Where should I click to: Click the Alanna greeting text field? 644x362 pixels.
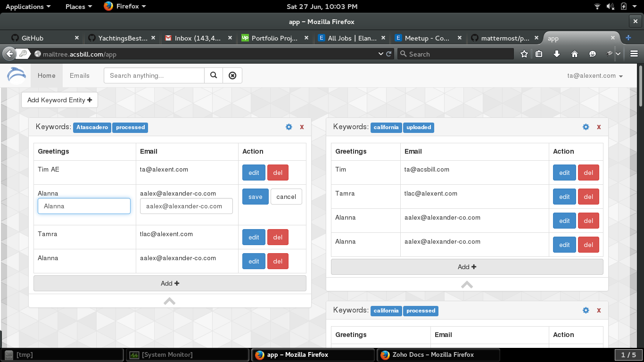[84, 206]
